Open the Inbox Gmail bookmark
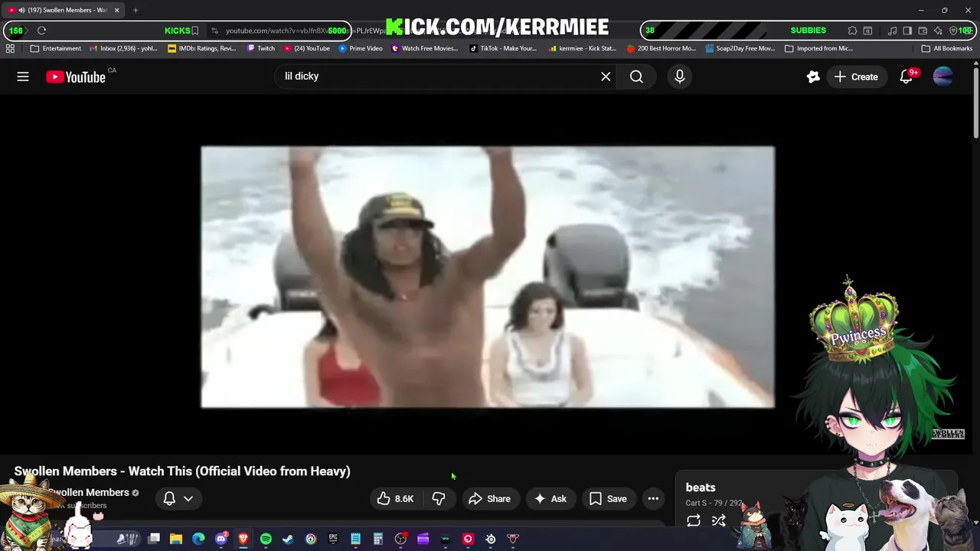 coord(123,48)
